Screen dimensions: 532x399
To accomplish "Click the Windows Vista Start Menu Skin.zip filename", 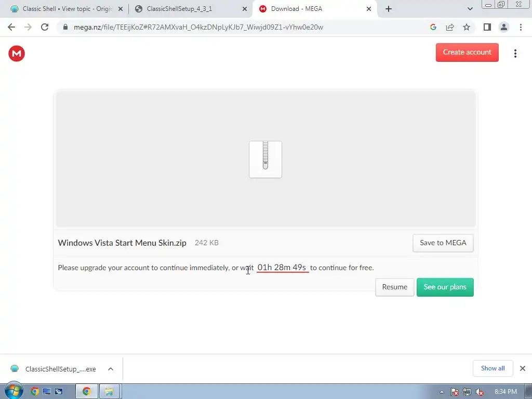I will pyautogui.click(x=122, y=243).
